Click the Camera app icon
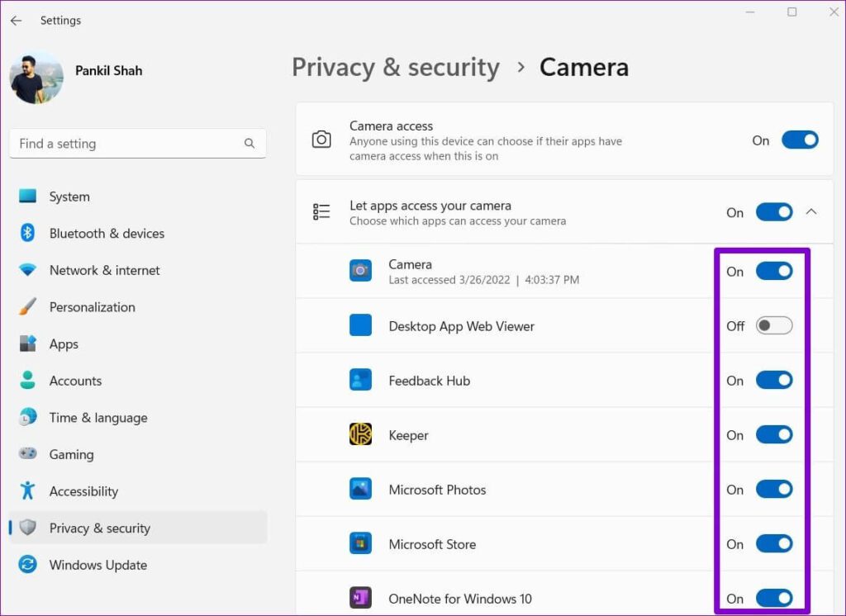This screenshot has width=846, height=616. coord(360,271)
